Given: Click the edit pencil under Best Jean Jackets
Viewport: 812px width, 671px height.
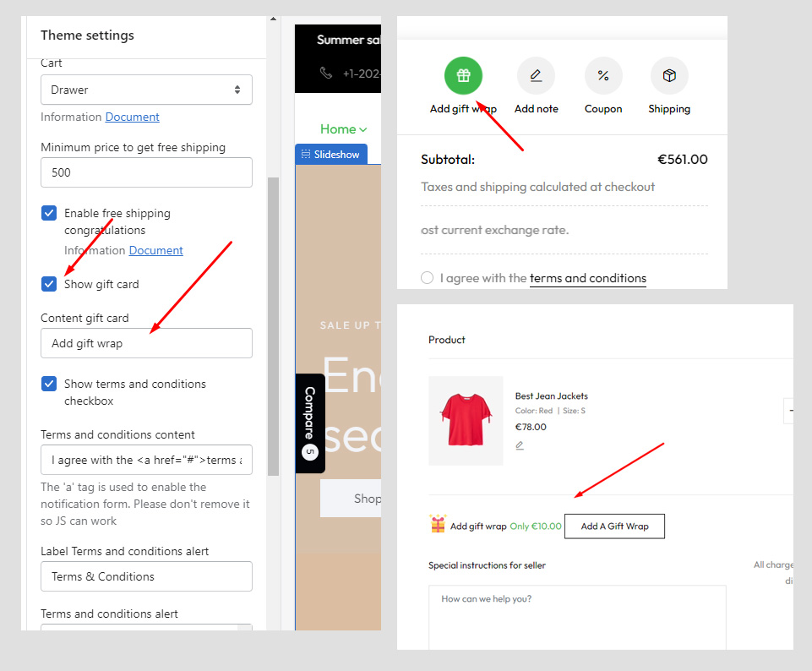Looking at the screenshot, I should point(520,445).
